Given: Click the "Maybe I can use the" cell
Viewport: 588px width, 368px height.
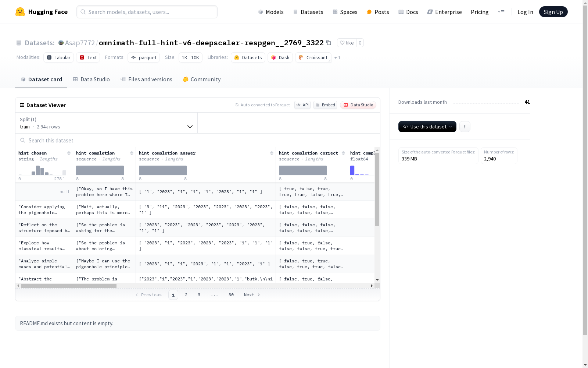Looking at the screenshot, I should pyautogui.click(x=104, y=264).
